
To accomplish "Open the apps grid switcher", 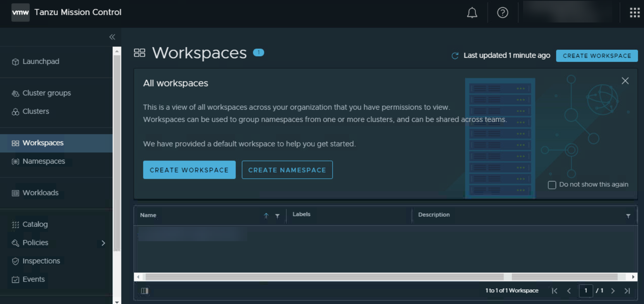I will 634,13.
